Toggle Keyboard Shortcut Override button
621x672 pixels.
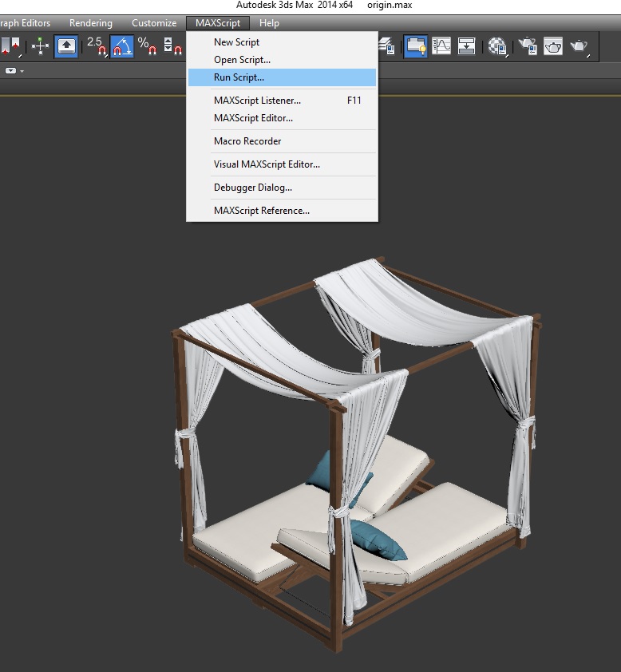point(66,46)
